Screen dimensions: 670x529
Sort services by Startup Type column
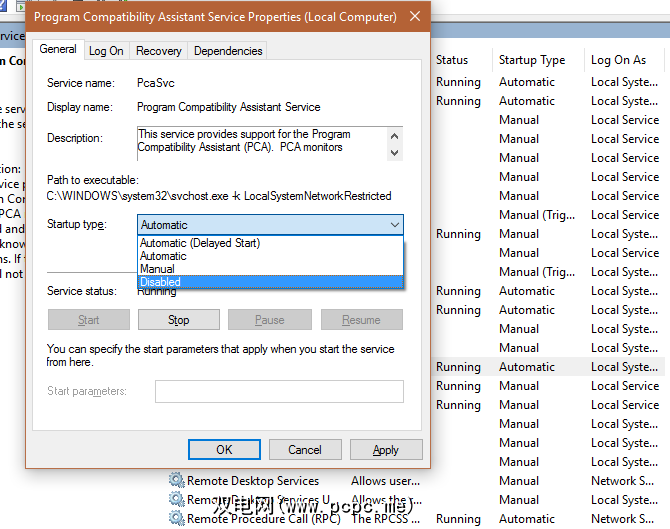pyautogui.click(x=532, y=60)
